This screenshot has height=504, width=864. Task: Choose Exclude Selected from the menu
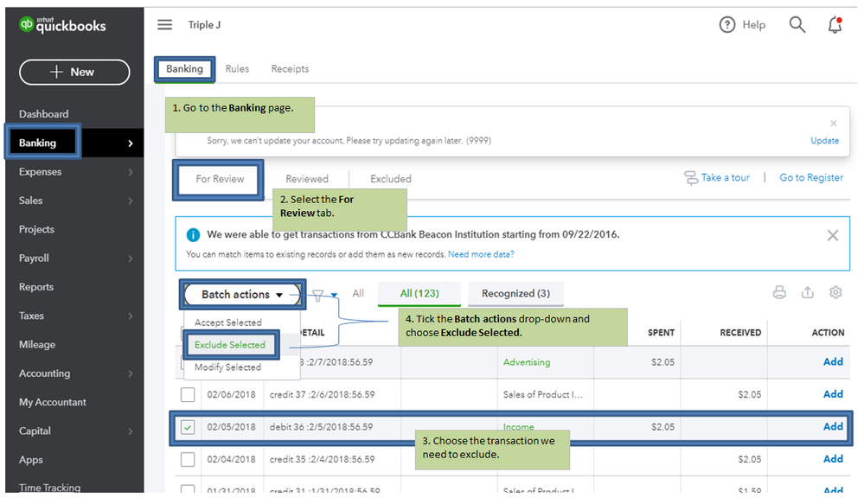click(x=230, y=345)
